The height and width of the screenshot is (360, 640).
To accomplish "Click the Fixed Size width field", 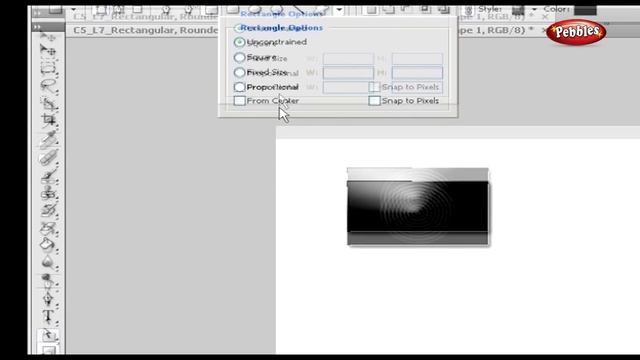I will (x=348, y=73).
